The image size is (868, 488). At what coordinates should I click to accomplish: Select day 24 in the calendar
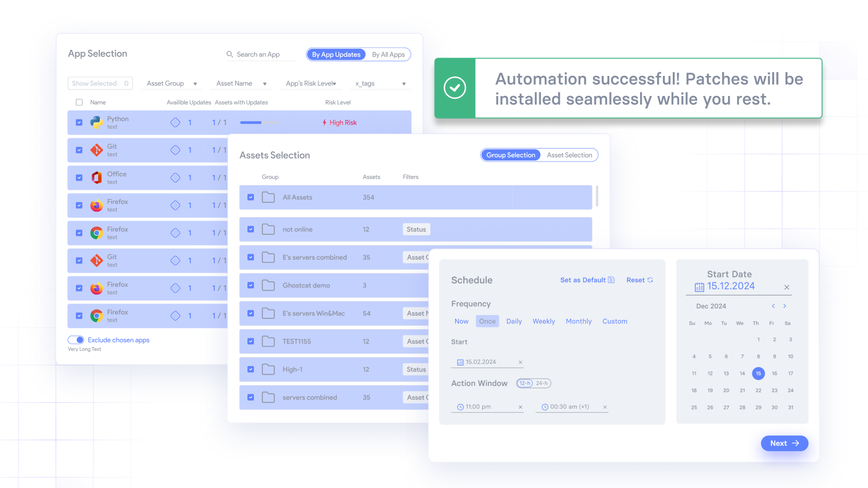790,390
